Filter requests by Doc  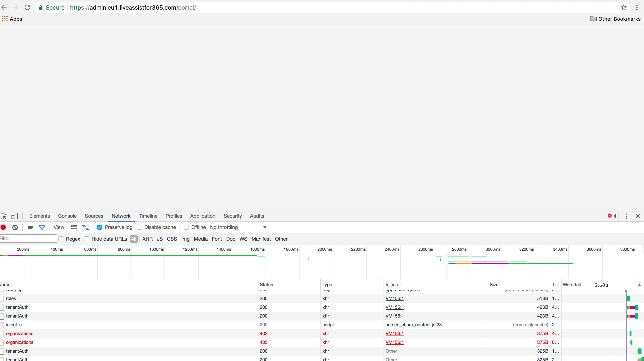231,239
